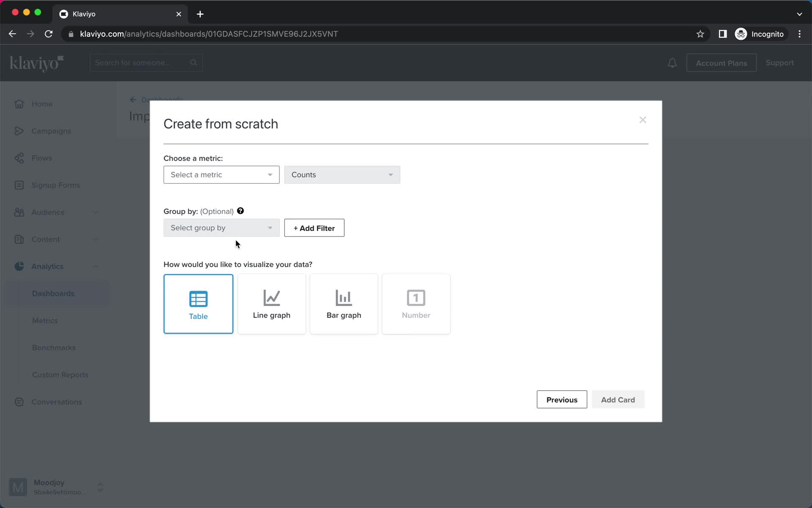
Task: Navigate to Flows in sidebar
Action: click(41, 158)
